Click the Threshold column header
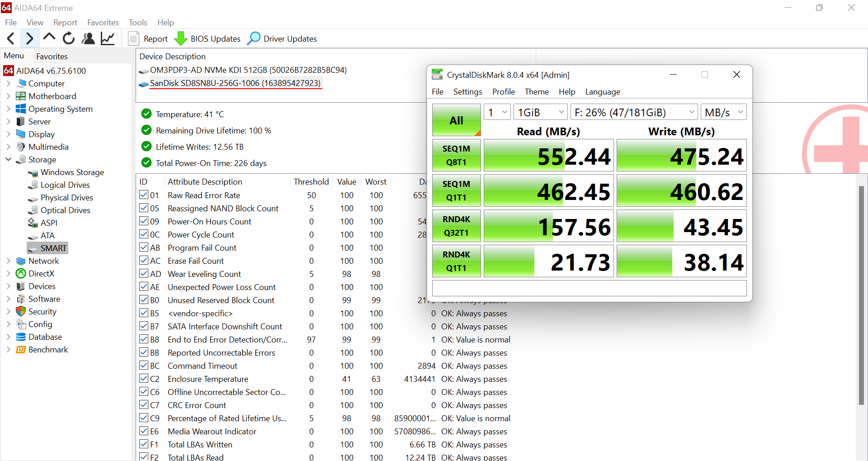The height and width of the screenshot is (461, 868). [311, 182]
